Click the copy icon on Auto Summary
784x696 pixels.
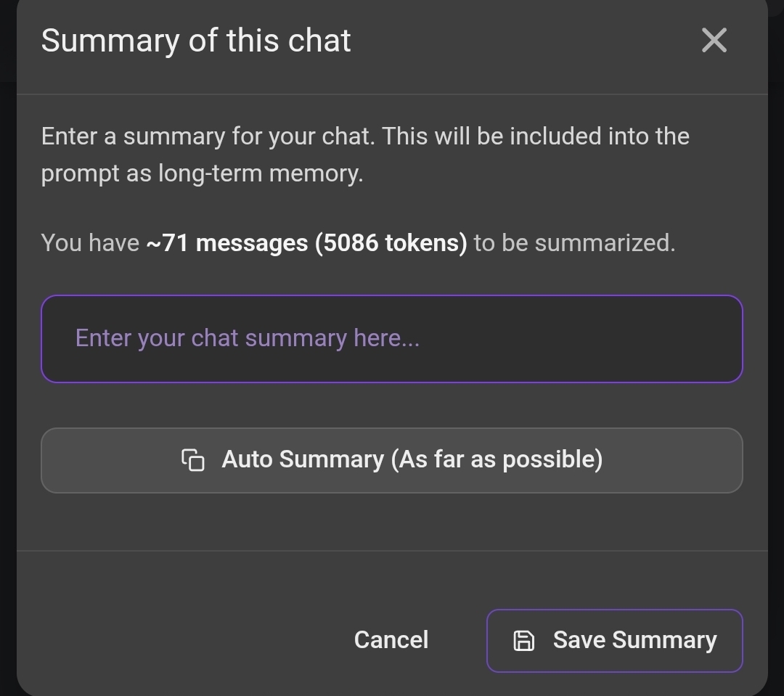193,460
